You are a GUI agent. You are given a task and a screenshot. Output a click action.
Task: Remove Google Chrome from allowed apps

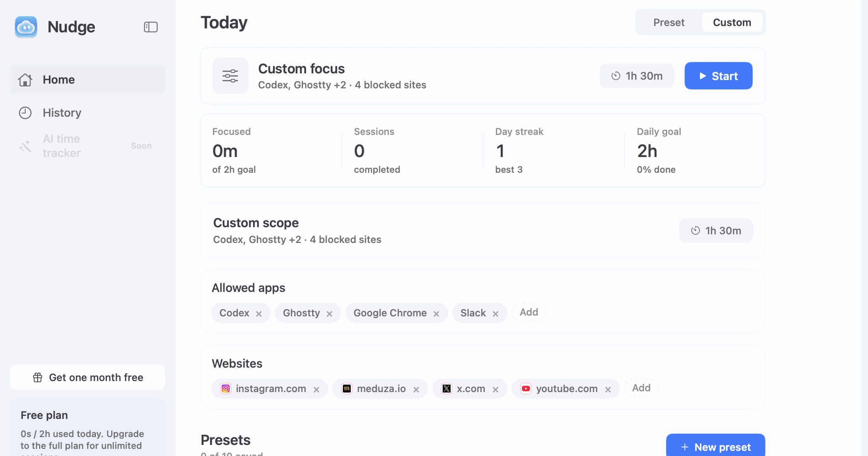[x=436, y=314]
